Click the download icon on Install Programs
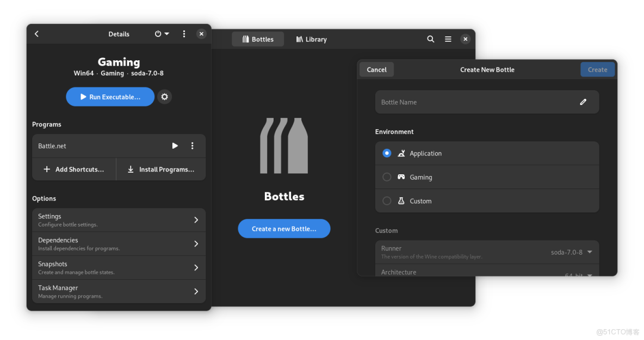This screenshot has width=644, height=340. 131,169
